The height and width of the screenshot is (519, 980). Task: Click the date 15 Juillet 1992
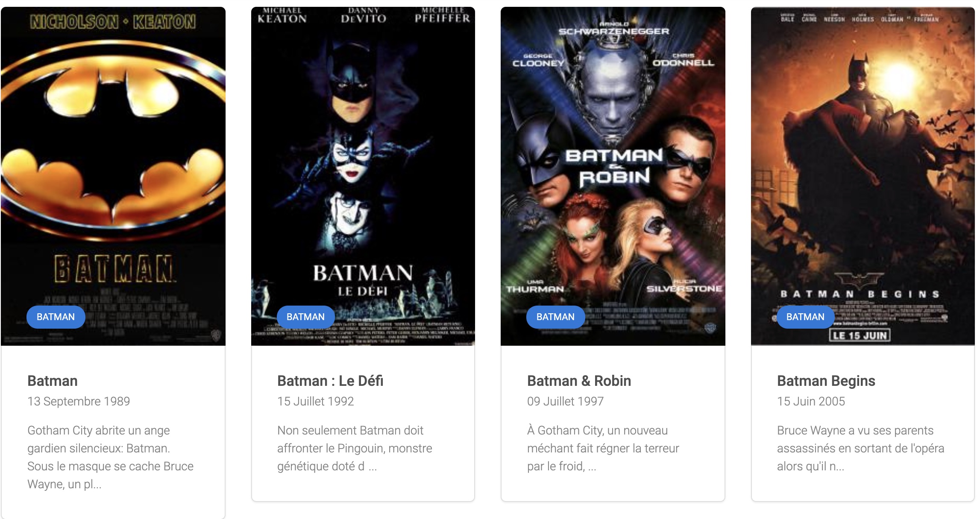coord(316,401)
